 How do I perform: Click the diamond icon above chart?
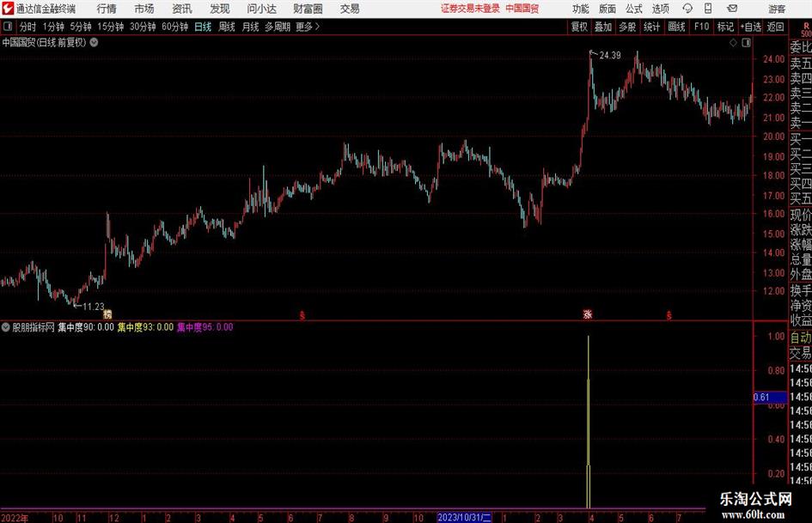pos(733,43)
